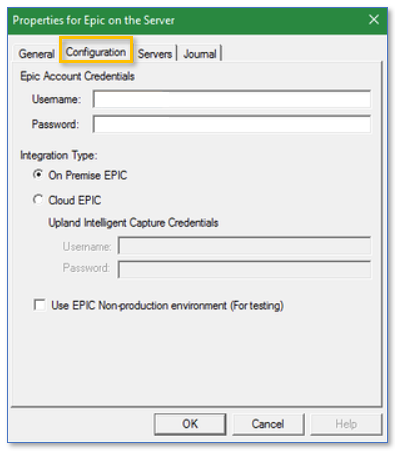Select the On Premise EPIC radio button
The width and height of the screenshot is (395, 453).
click(x=38, y=175)
